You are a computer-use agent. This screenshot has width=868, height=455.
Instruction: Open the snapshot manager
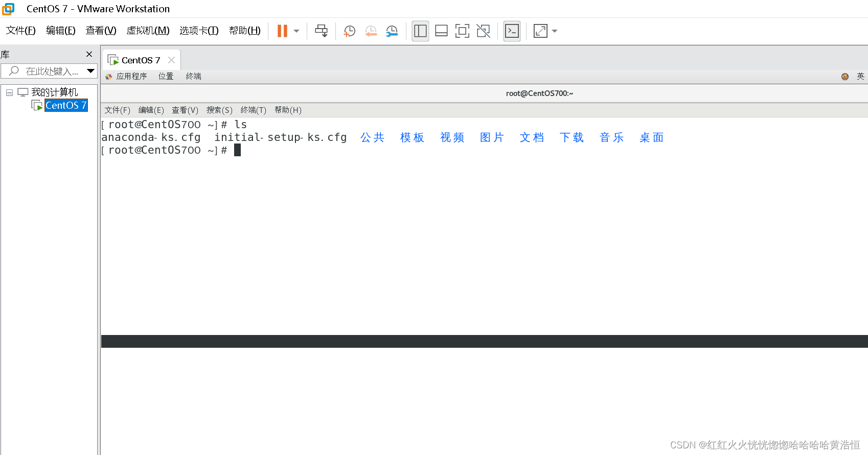coord(392,31)
